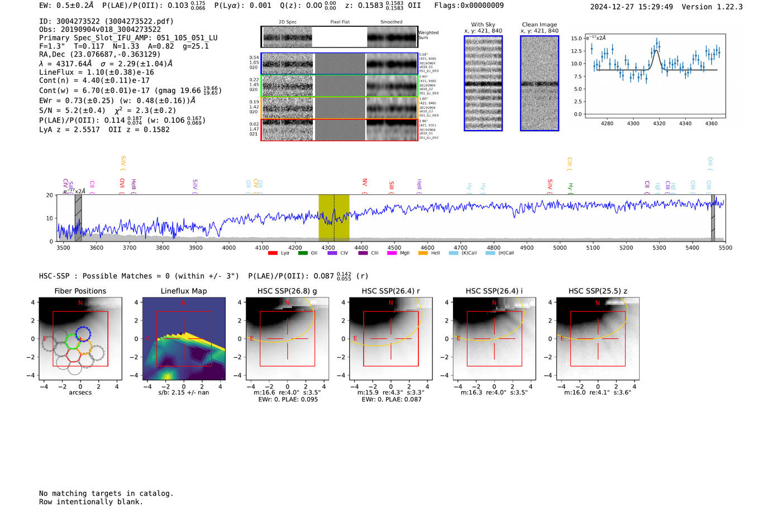
Task: Select the HSC SSP(26.4) i cutout
Action: click(494, 339)
